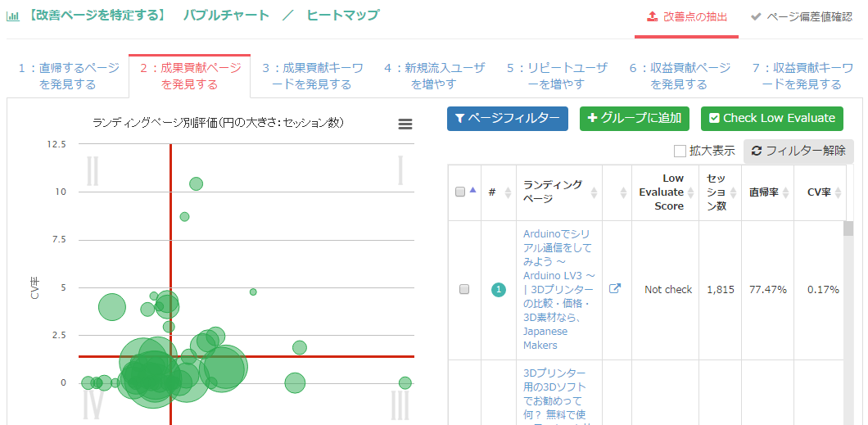Sort table by CV率 column
This screenshot has height=425, width=868.
point(837,192)
